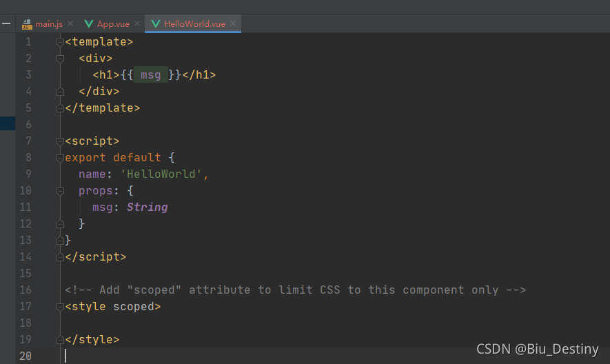Collapse the <script> block at line 7

click(60, 141)
